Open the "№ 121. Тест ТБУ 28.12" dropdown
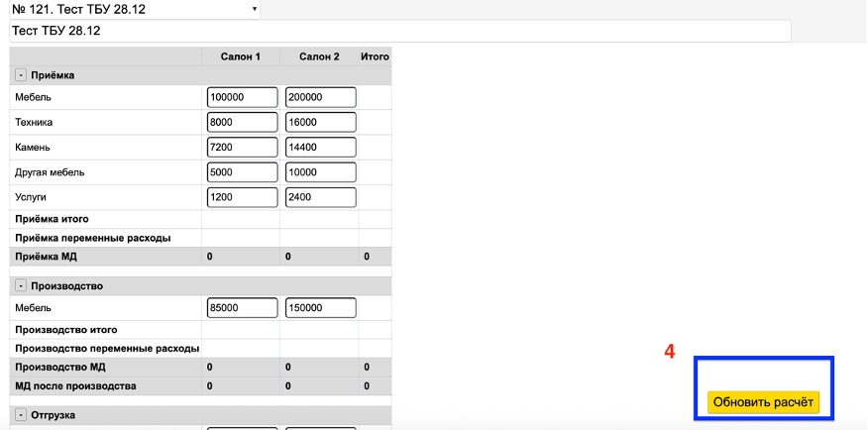Screen dimensions: 868x430 tap(134, 9)
